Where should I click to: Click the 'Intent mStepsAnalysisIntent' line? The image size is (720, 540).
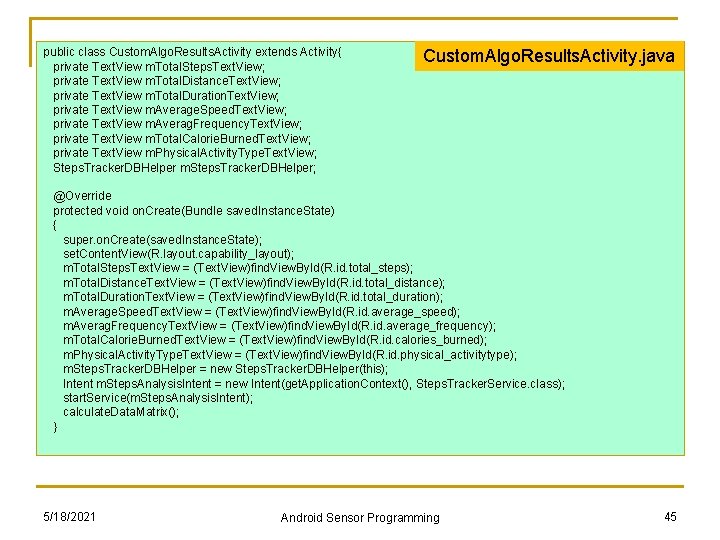314,384
